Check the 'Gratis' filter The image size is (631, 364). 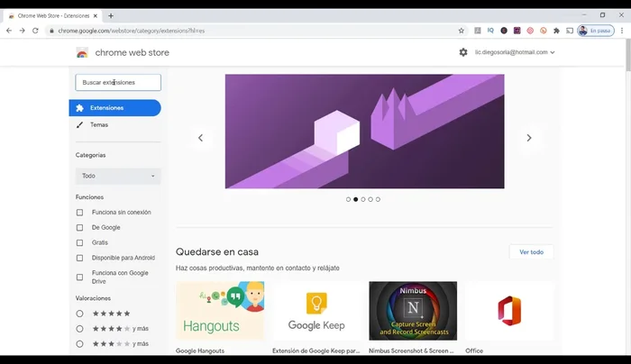(79, 243)
